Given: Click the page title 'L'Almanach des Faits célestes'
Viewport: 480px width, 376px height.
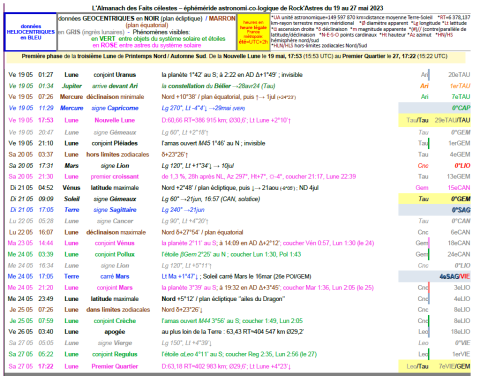Looking at the screenshot, I should (x=134, y=8).
